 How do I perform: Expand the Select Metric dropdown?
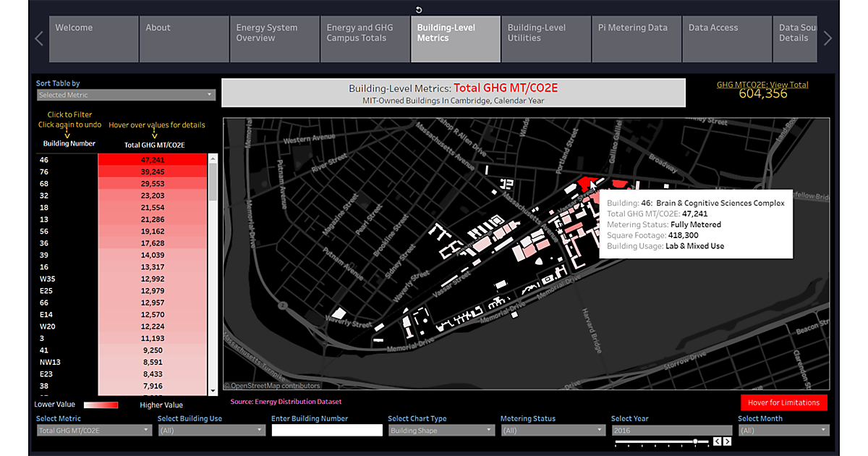click(94, 430)
